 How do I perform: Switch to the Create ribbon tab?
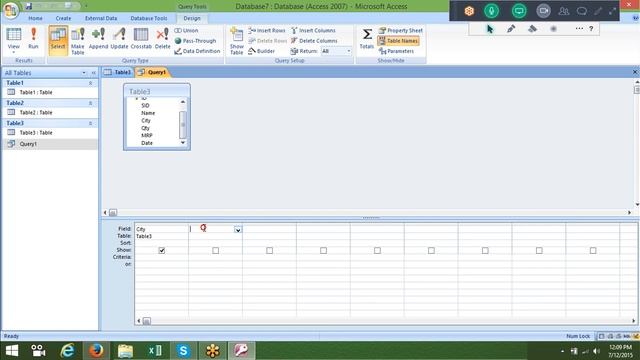63,18
